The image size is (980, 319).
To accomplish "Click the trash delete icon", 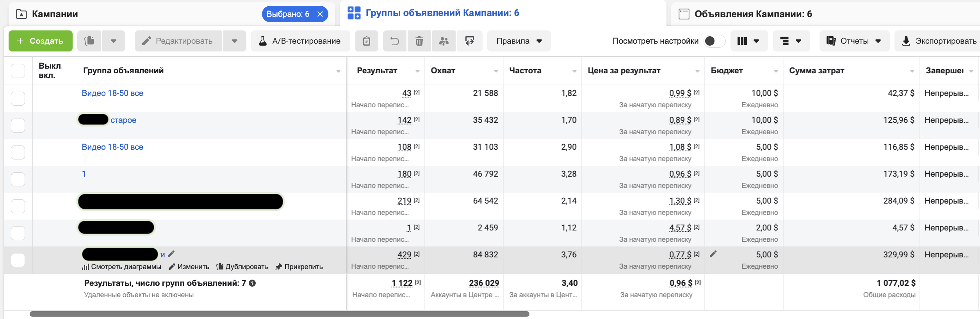I will 419,41.
